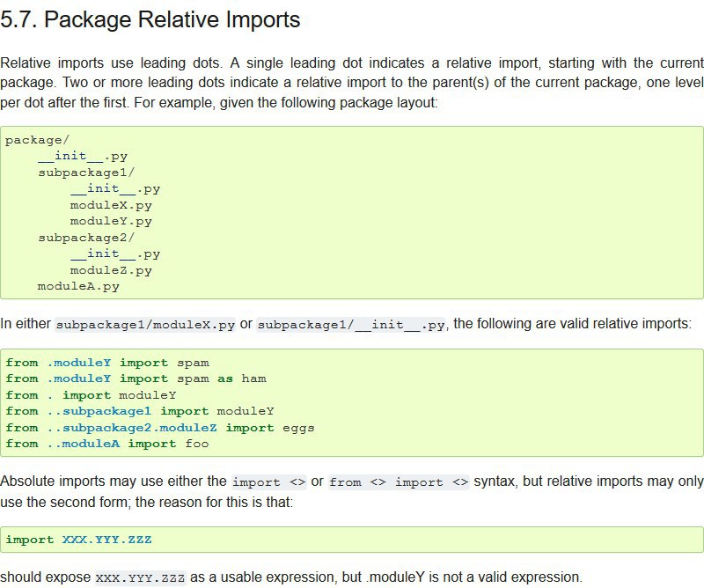
Task: Click moduleA.py at the layout bottom
Action: click(x=78, y=287)
